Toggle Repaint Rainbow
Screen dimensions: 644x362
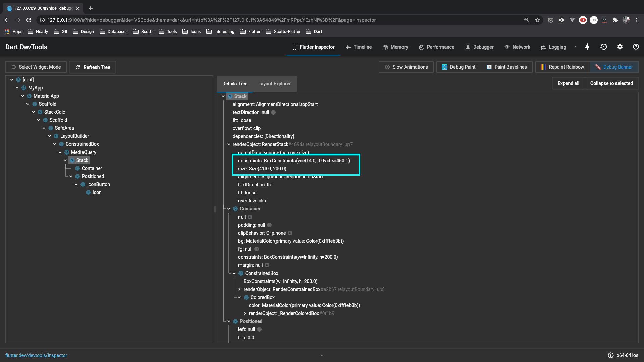pyautogui.click(x=562, y=67)
